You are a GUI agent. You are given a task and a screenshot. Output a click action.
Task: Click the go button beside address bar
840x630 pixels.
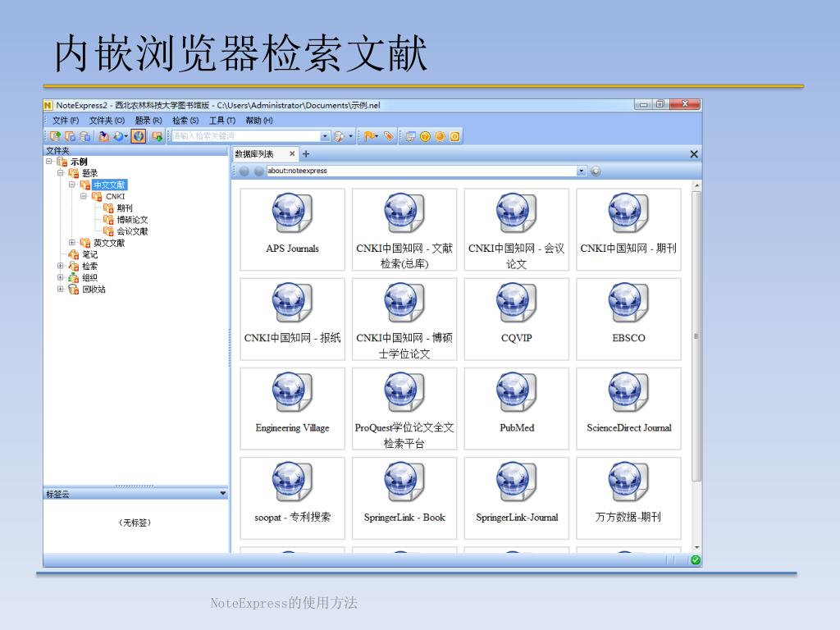[x=596, y=171]
